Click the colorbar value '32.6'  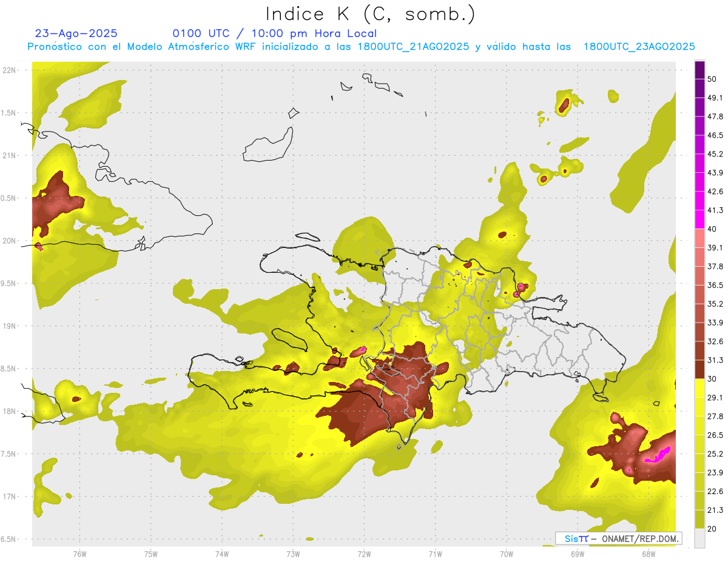click(x=715, y=341)
